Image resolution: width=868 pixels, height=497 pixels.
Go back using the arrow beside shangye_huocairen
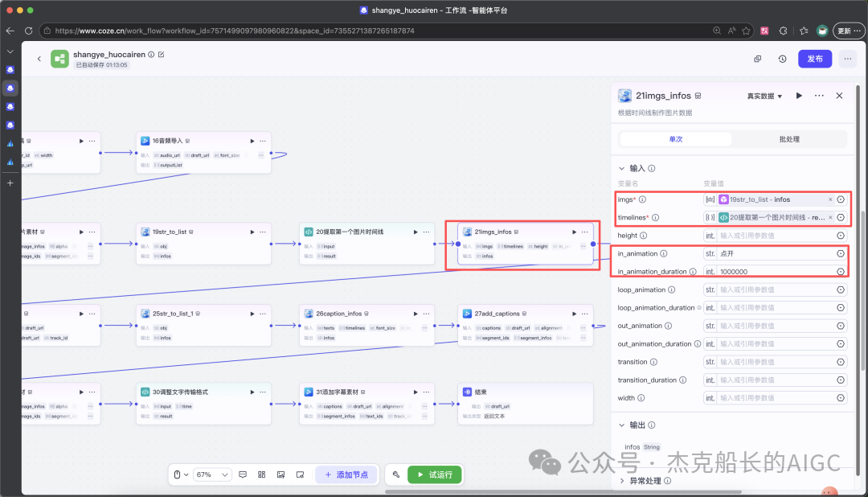(39, 58)
